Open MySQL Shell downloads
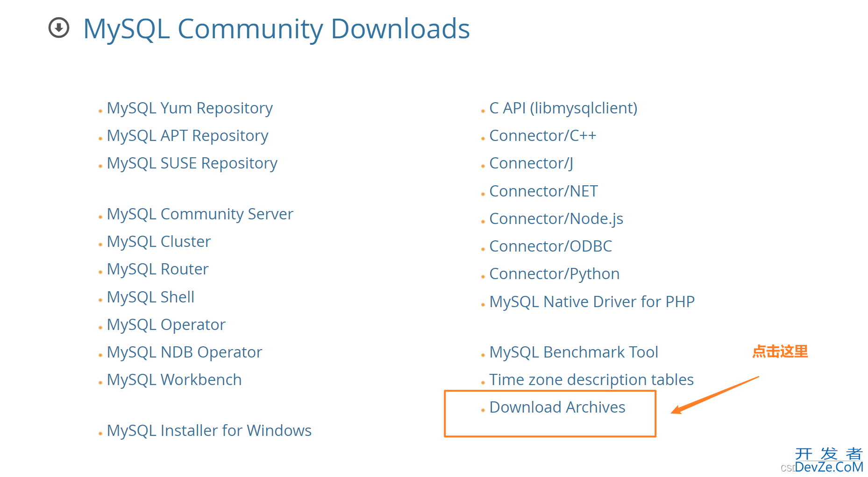 click(150, 297)
